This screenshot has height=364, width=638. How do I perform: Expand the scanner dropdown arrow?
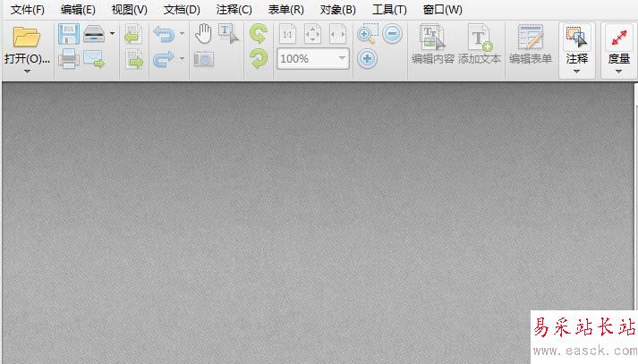(113, 33)
